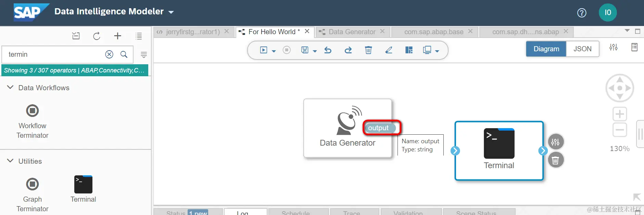Image resolution: width=644 pixels, height=215 pixels.
Task: Close the com.sap.dh....ns.abap tab
Action: tap(566, 31)
